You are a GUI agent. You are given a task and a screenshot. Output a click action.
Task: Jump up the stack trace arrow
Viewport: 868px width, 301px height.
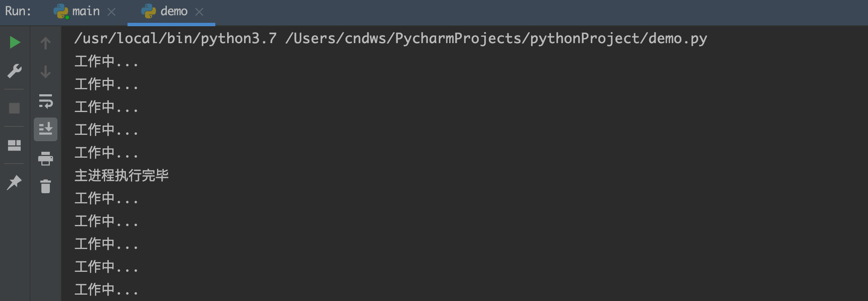coord(46,43)
